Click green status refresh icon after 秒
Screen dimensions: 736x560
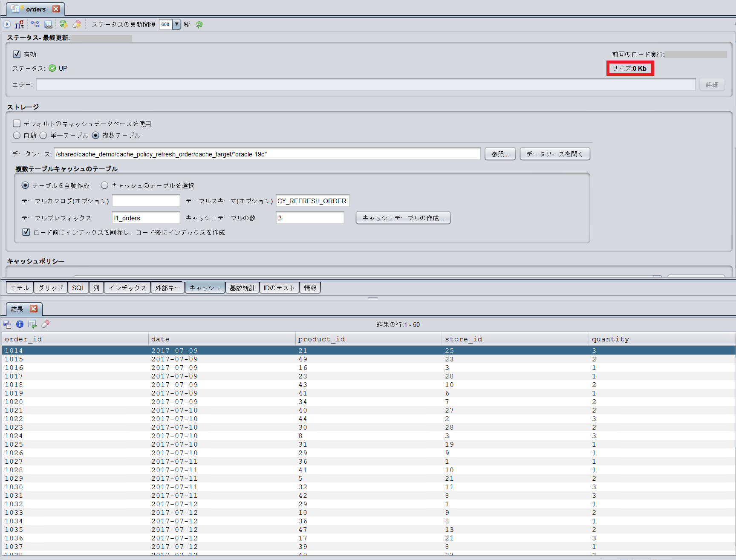(x=199, y=24)
